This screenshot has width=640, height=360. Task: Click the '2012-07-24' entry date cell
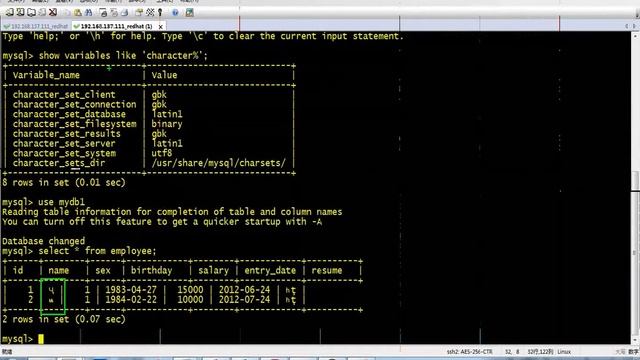(244, 300)
